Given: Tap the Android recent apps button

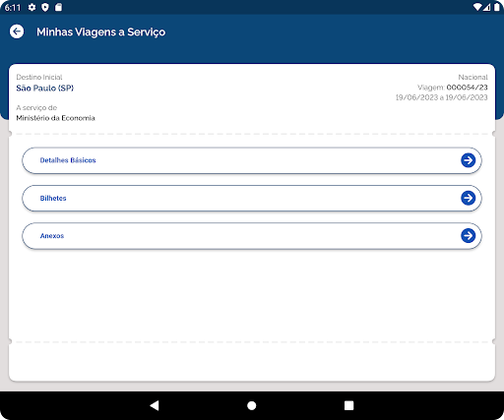Looking at the screenshot, I should coord(348,405).
